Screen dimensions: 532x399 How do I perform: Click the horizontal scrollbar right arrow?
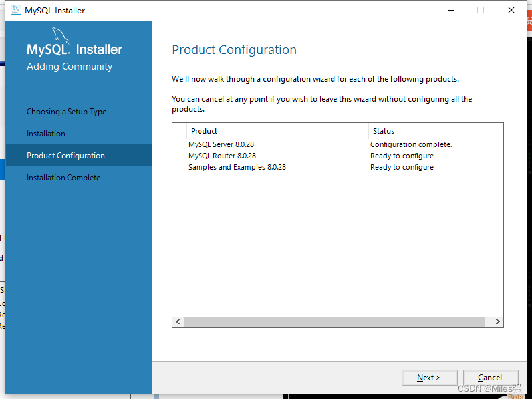coord(497,321)
